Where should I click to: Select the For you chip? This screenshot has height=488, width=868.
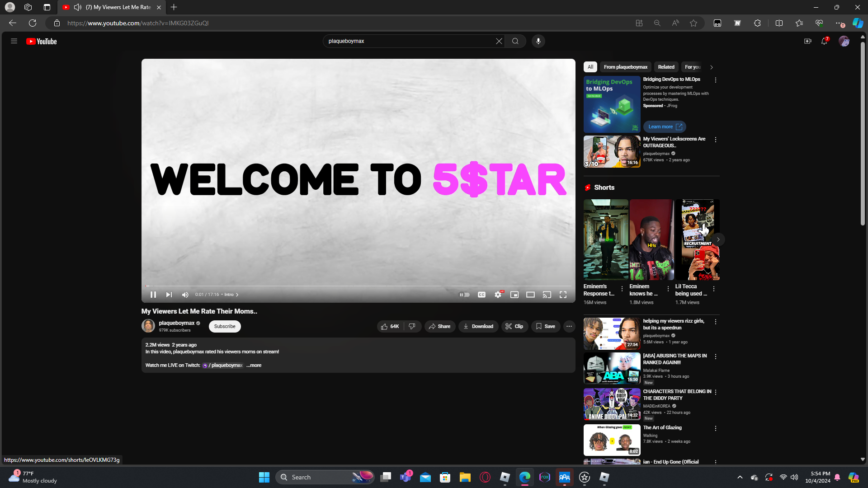point(692,67)
